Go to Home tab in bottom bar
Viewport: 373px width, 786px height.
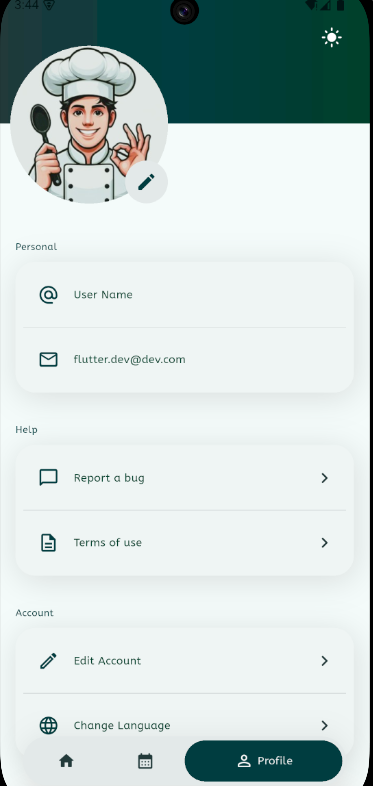66,761
